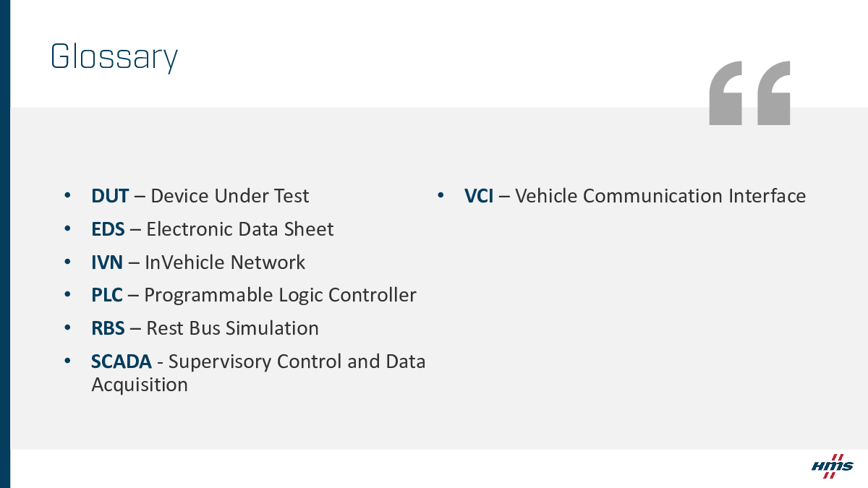The image size is (868, 488).
Task: Click the HMS logo in the corner
Action: coord(832,466)
